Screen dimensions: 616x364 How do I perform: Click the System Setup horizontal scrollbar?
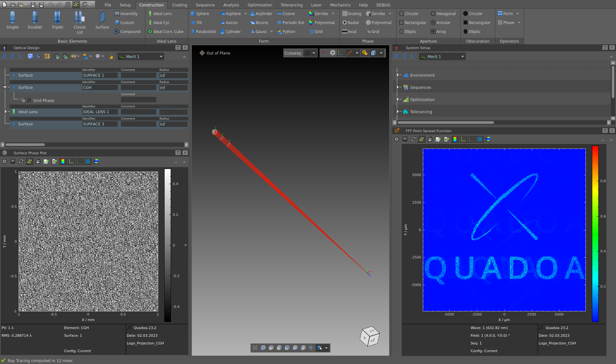446,123
